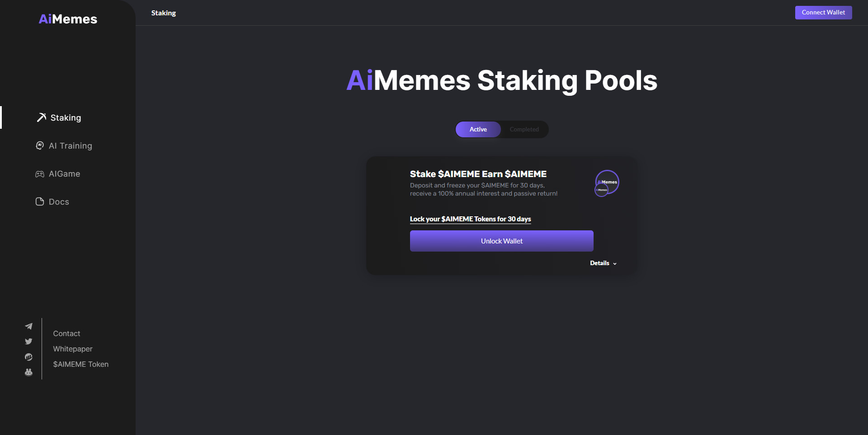The height and width of the screenshot is (435, 868).
Task: Open the Telegram paper-plane icon link
Action: click(x=28, y=326)
